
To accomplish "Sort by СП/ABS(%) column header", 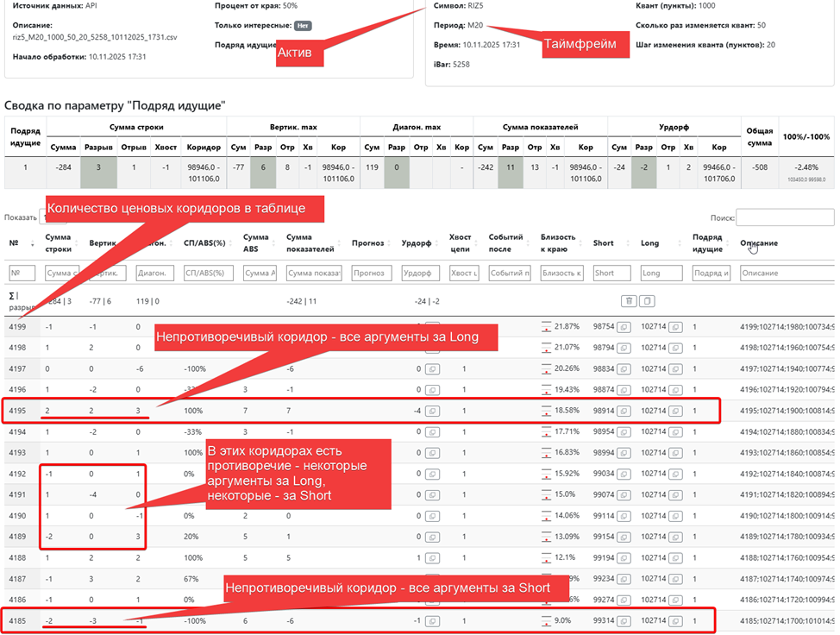I will coord(207,243).
